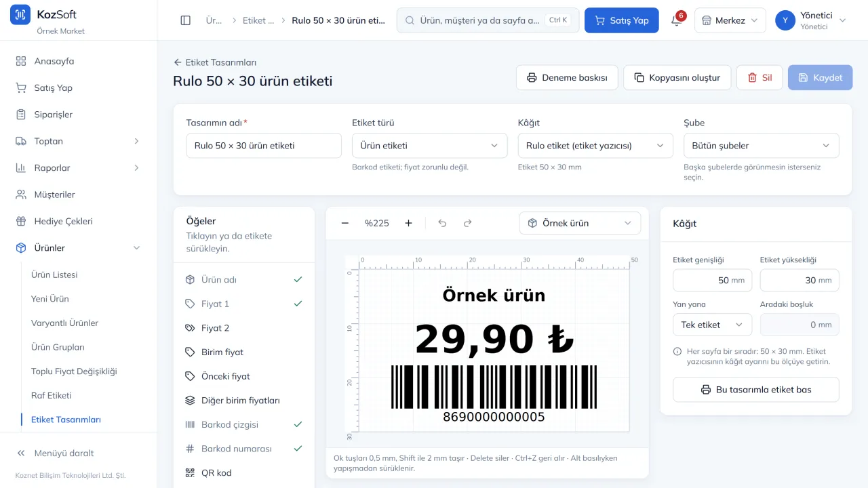Image resolution: width=868 pixels, height=488 pixels.
Task: Toggle the sidebar panel icon in header
Action: tap(185, 20)
